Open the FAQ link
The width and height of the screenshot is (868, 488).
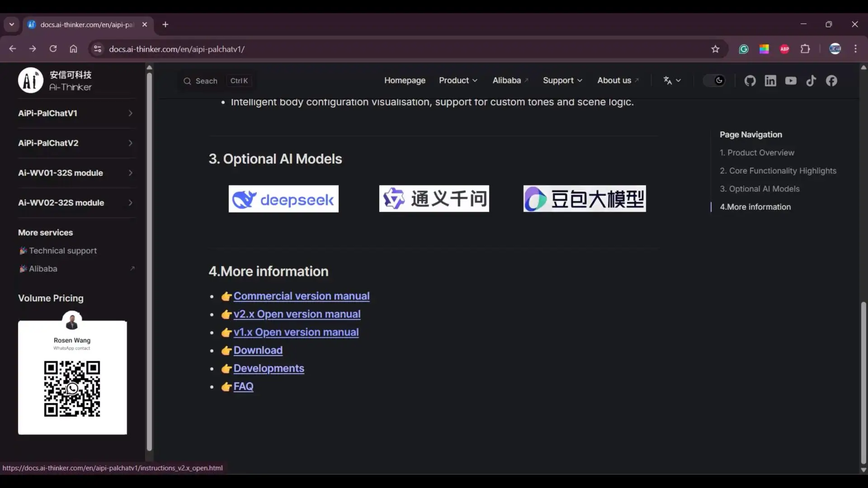click(x=243, y=386)
